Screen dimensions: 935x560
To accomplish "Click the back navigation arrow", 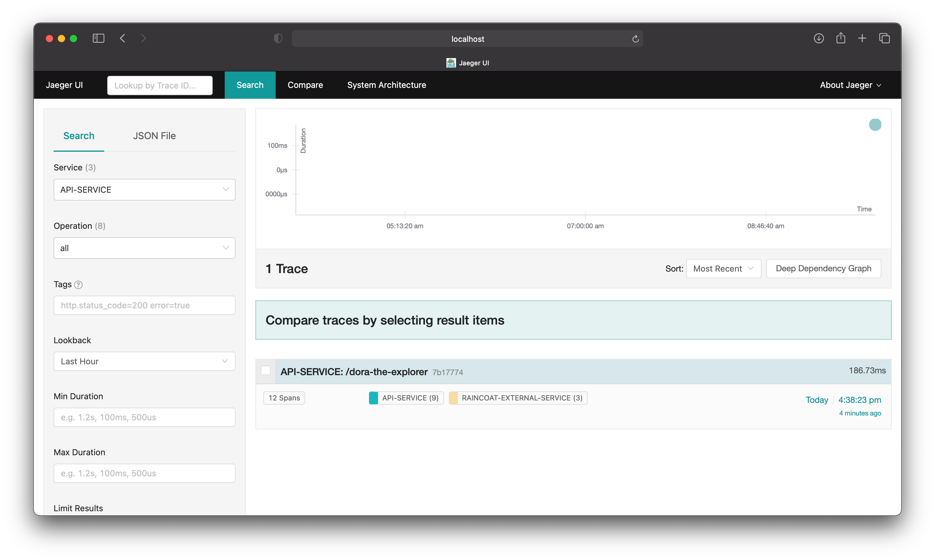I will (x=122, y=38).
